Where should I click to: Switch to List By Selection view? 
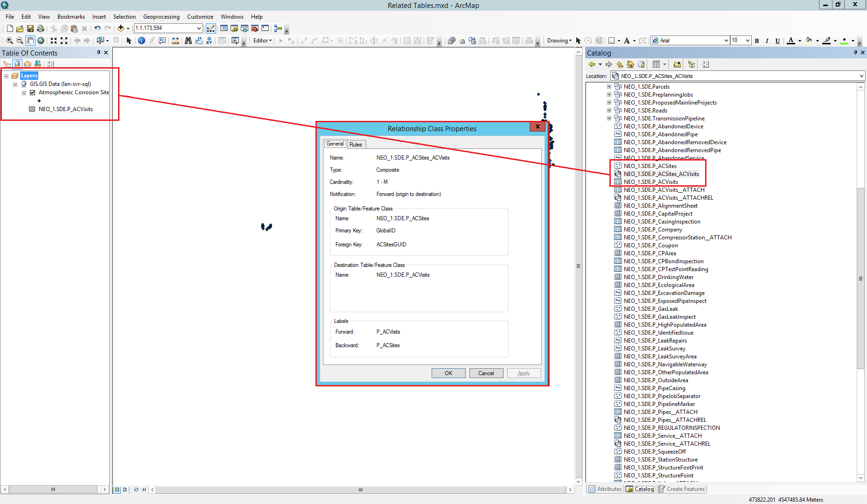click(38, 64)
